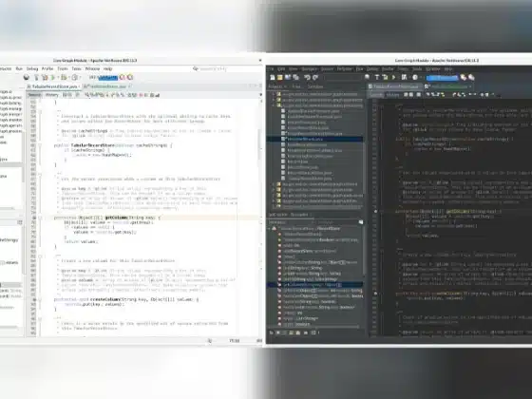532x399 pixels.
Task: Click the class icon atop dark Navigator tree
Action: coord(275,229)
